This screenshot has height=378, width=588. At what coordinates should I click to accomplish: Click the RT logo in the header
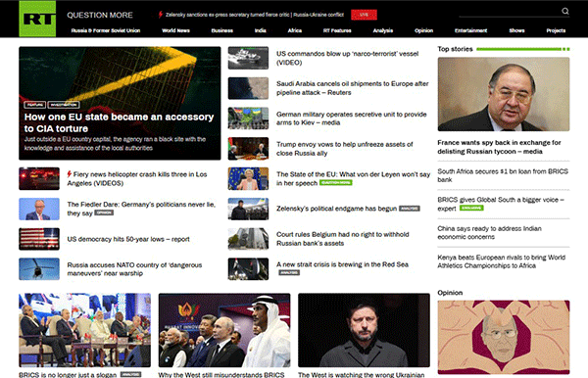(x=37, y=19)
